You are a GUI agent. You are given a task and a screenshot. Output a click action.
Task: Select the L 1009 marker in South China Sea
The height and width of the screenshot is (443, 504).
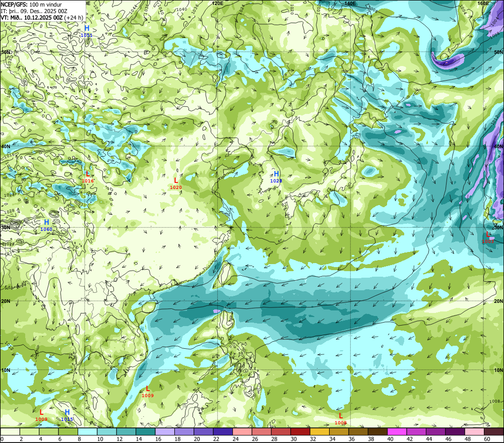pyautogui.click(x=148, y=392)
